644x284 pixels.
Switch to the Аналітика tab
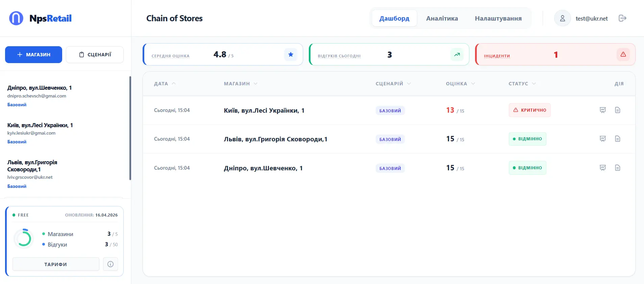[x=442, y=18]
